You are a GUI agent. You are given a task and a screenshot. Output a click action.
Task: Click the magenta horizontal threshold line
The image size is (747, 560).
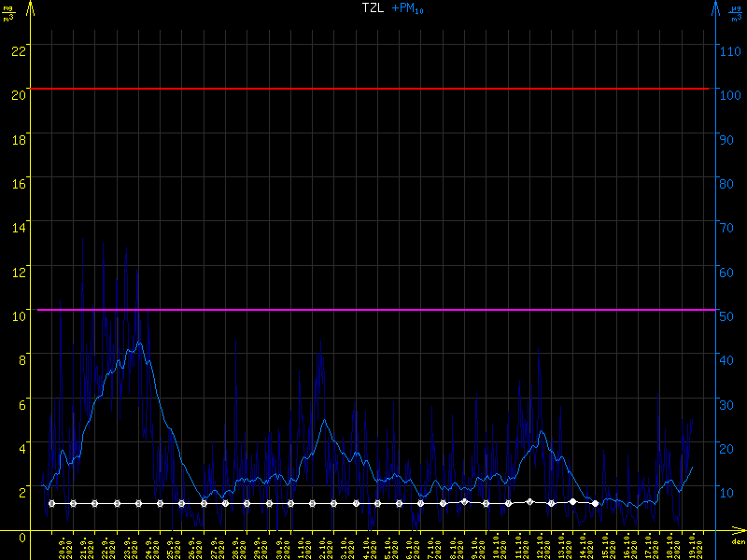click(373, 309)
